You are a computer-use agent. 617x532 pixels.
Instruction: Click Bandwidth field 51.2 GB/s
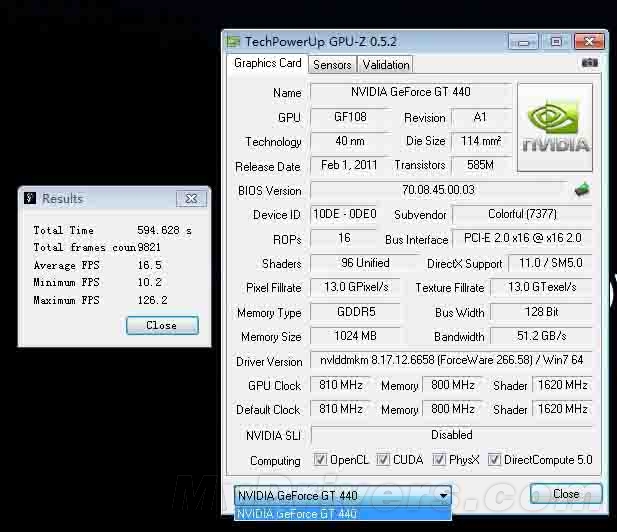coord(541,336)
